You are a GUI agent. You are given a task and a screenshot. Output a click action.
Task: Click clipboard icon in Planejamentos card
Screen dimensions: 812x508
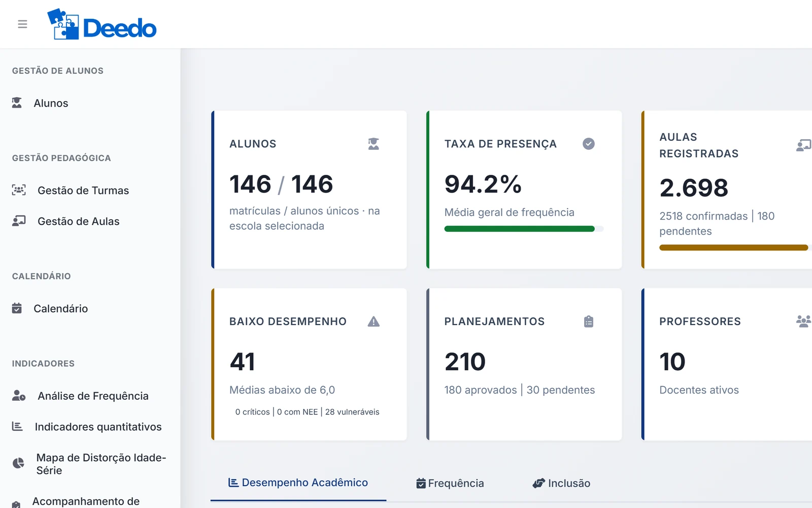tap(589, 322)
